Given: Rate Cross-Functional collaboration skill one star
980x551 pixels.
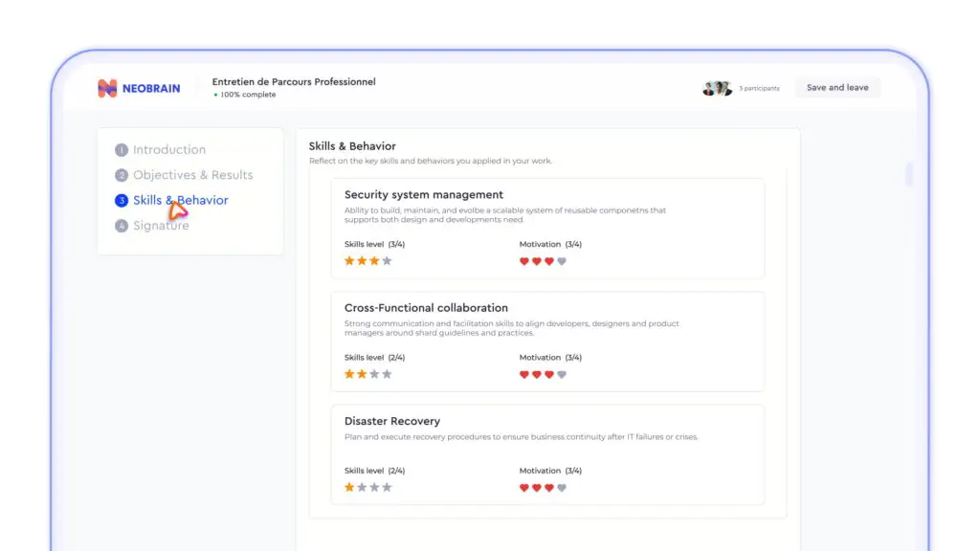Looking at the screenshot, I should [349, 374].
